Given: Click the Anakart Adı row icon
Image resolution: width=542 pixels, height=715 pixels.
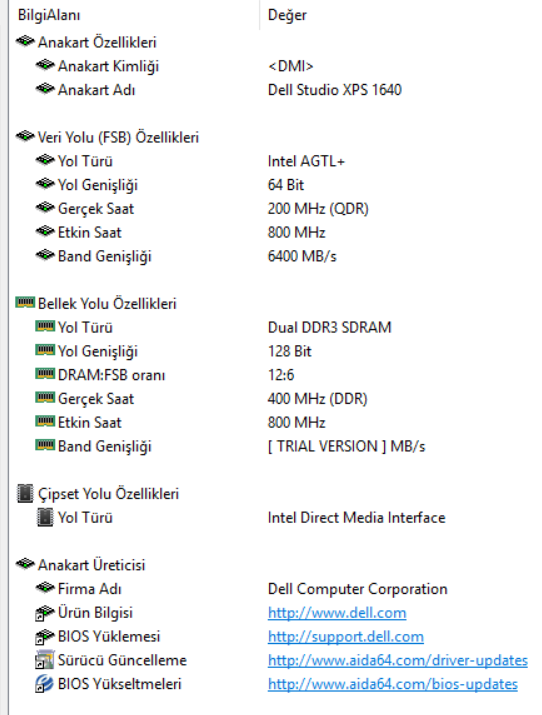Looking at the screenshot, I should [x=45, y=89].
